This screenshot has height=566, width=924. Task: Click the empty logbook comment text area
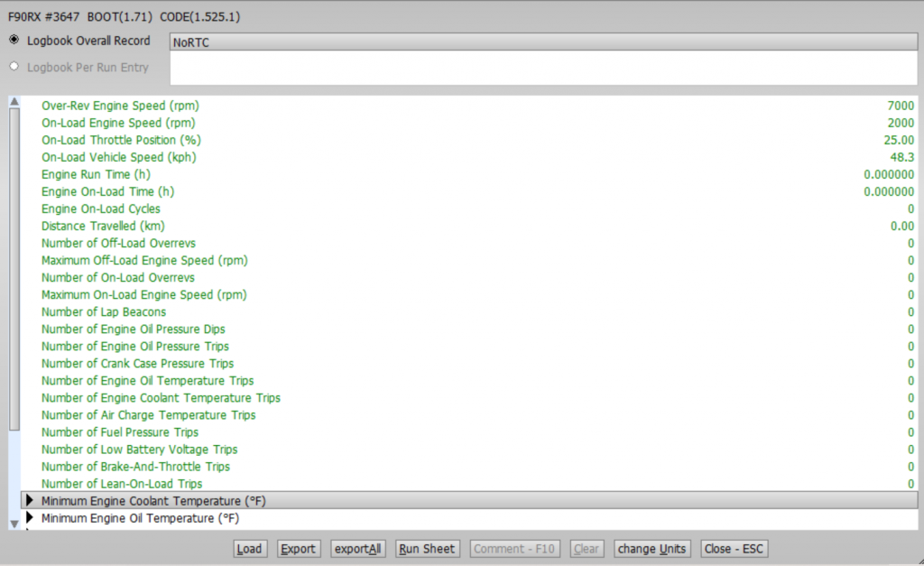coord(541,68)
